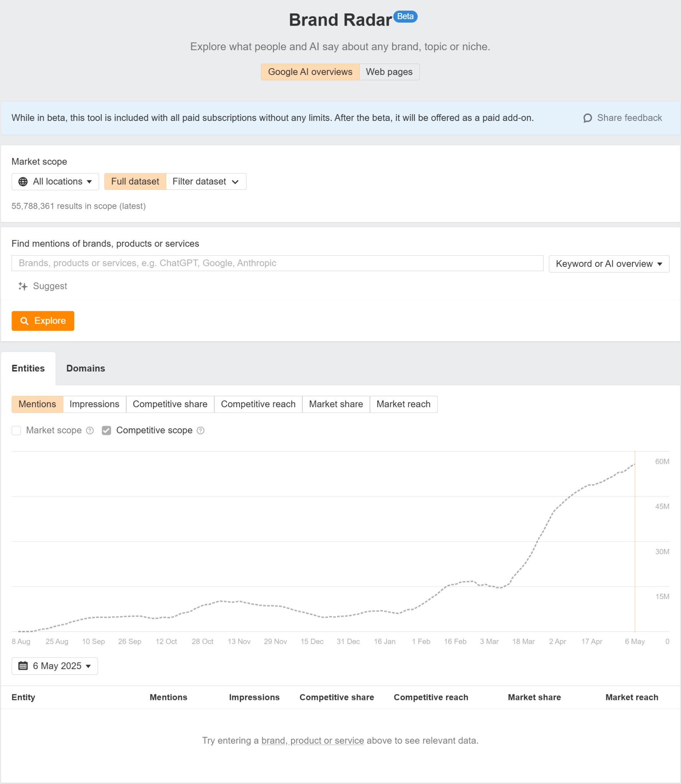This screenshot has height=784, width=681.
Task: Disable the Competitive scope checkbox
Action: click(106, 430)
